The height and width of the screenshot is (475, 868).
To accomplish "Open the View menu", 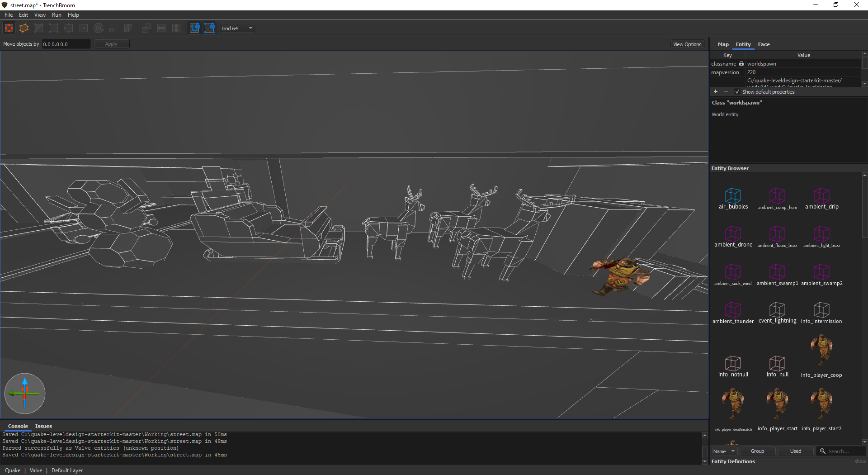I will tap(40, 15).
